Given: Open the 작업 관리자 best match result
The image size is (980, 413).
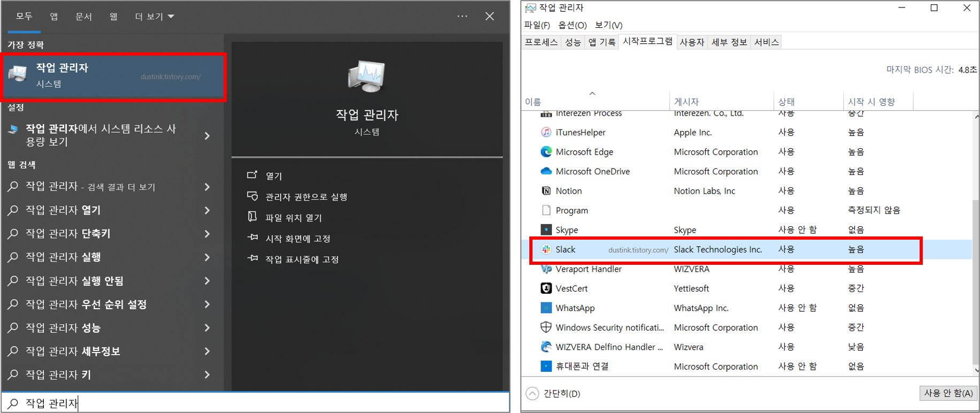Looking at the screenshot, I should pos(113,77).
